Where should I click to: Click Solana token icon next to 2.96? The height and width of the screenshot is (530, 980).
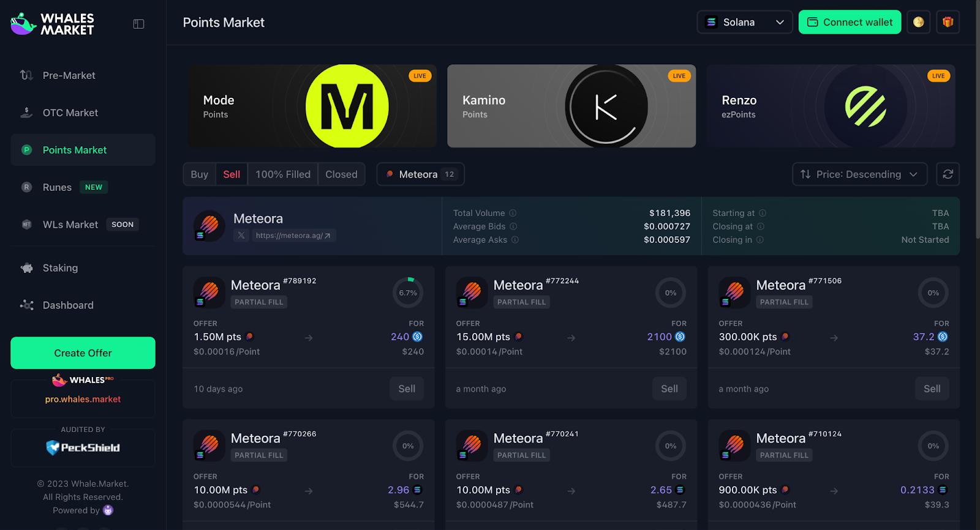[418, 490]
